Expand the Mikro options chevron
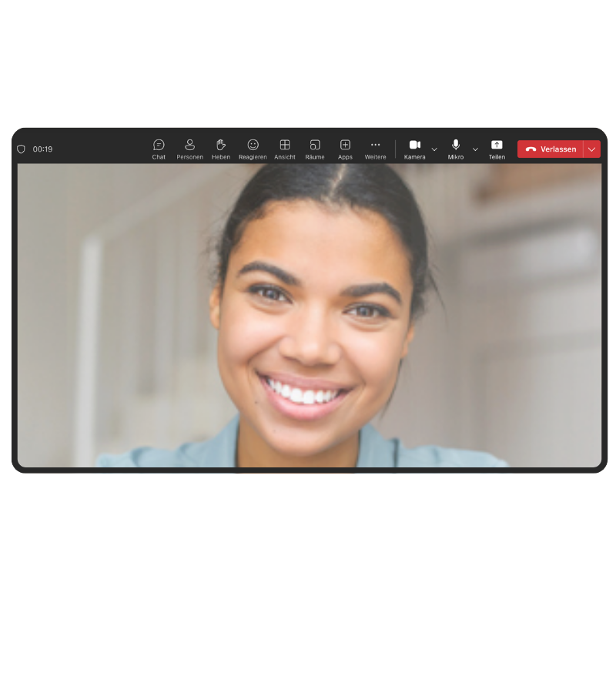This screenshot has height=693, width=616. pyautogui.click(x=475, y=149)
